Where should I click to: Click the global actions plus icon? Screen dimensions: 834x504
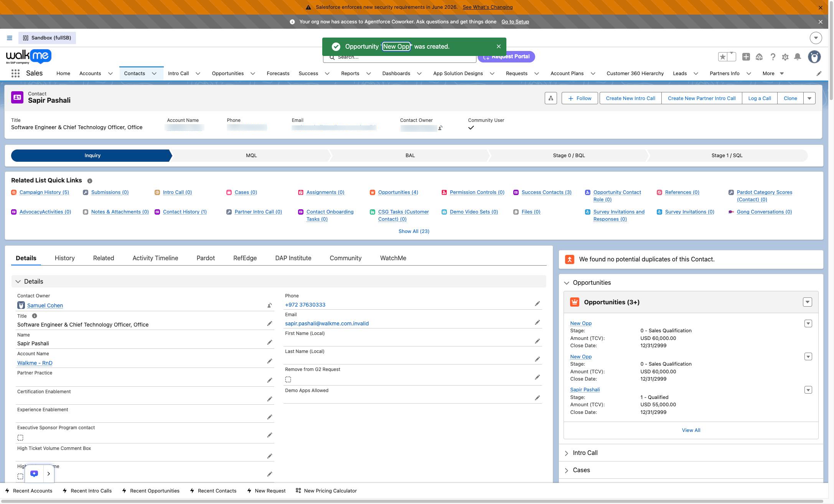point(746,57)
